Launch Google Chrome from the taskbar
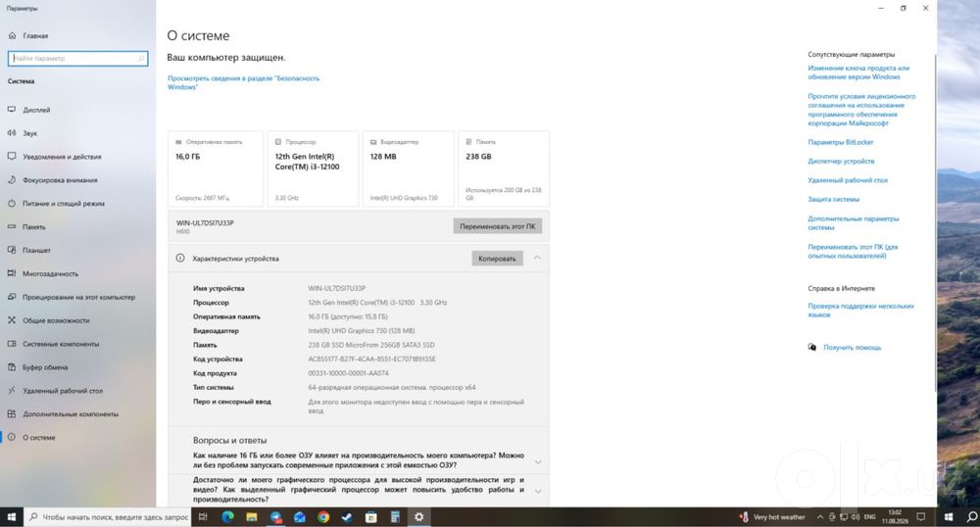This screenshot has height=527, width=980. coord(323,517)
